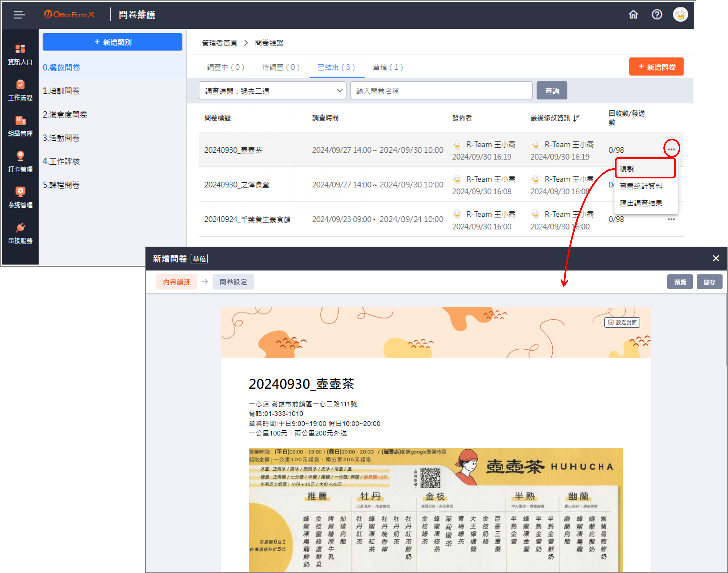
Task: Click the 輸入問卷名稱 search field
Action: tap(441, 91)
